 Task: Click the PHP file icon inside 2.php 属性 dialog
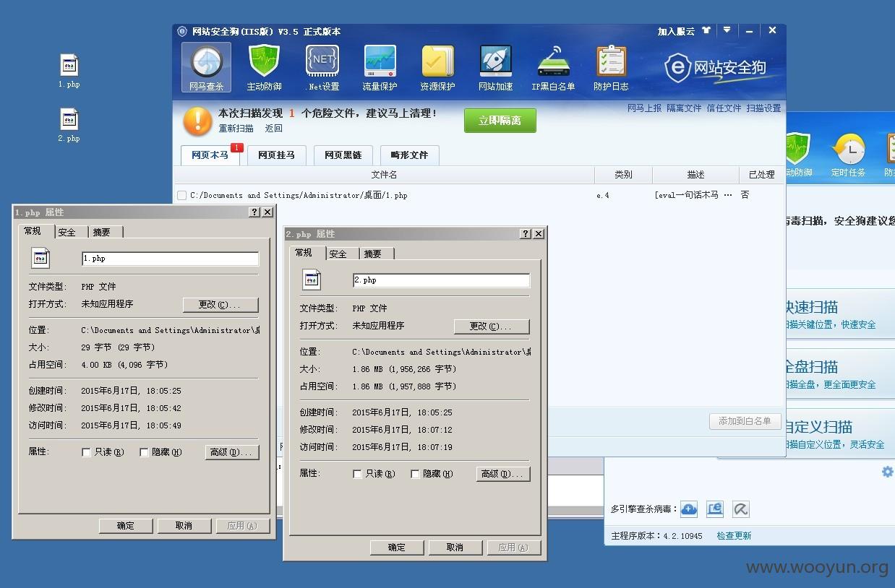point(312,280)
